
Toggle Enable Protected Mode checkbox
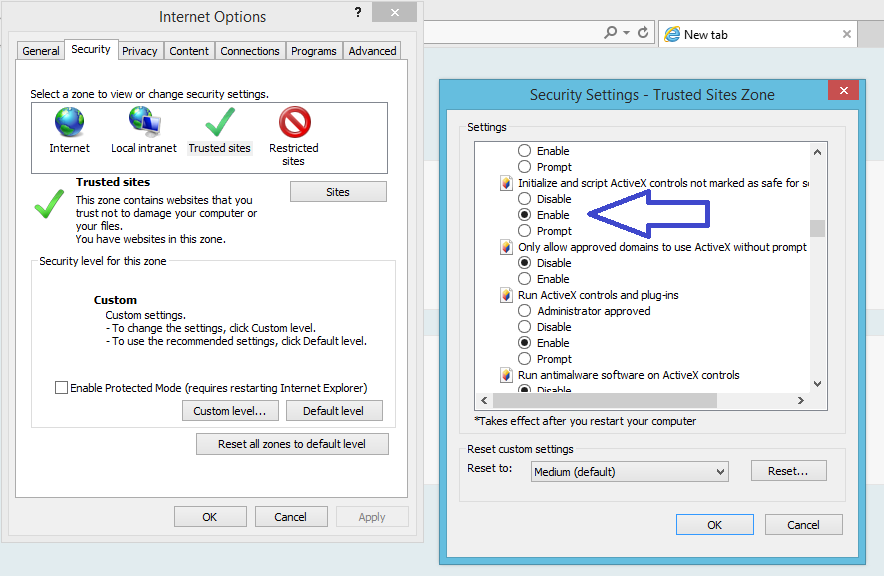click(x=61, y=388)
